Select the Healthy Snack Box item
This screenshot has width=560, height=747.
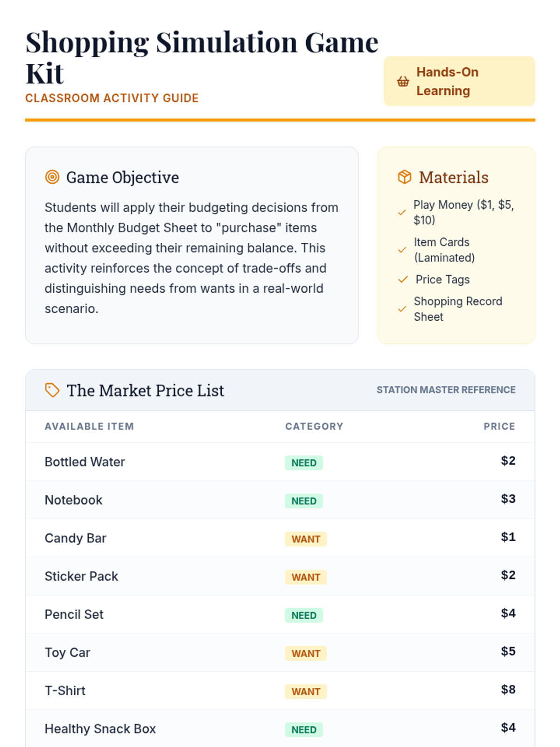click(100, 729)
